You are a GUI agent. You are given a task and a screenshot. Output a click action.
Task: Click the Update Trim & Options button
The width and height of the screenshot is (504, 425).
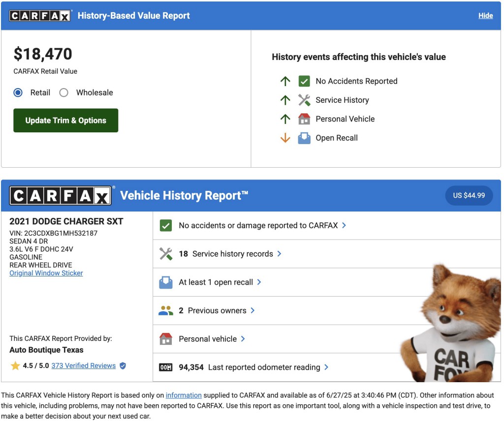coord(66,121)
